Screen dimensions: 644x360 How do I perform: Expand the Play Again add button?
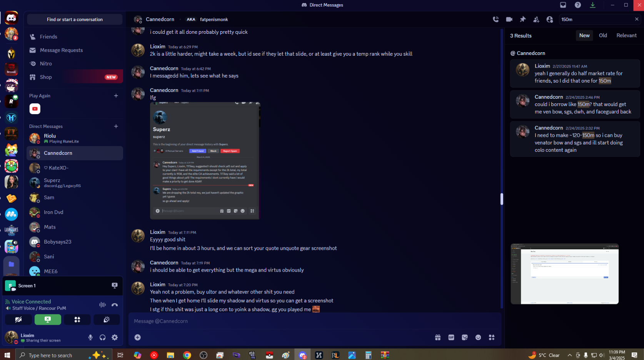pyautogui.click(x=116, y=96)
